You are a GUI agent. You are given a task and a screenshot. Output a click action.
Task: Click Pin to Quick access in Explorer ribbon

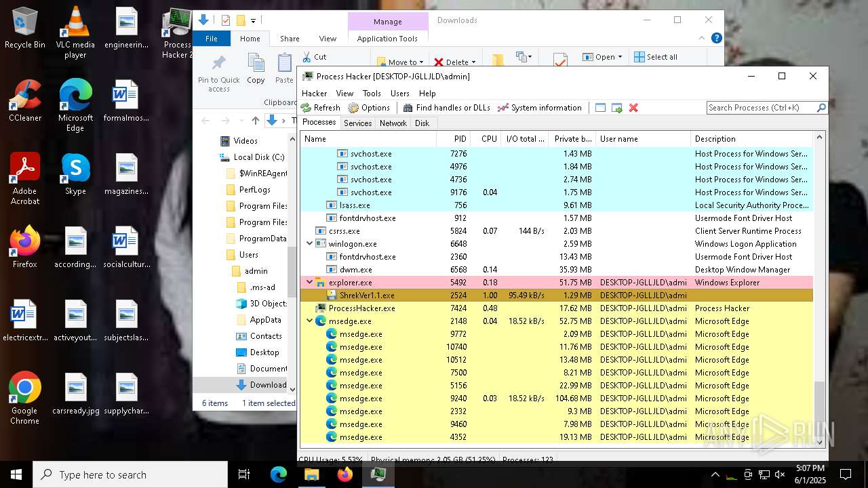pos(218,73)
